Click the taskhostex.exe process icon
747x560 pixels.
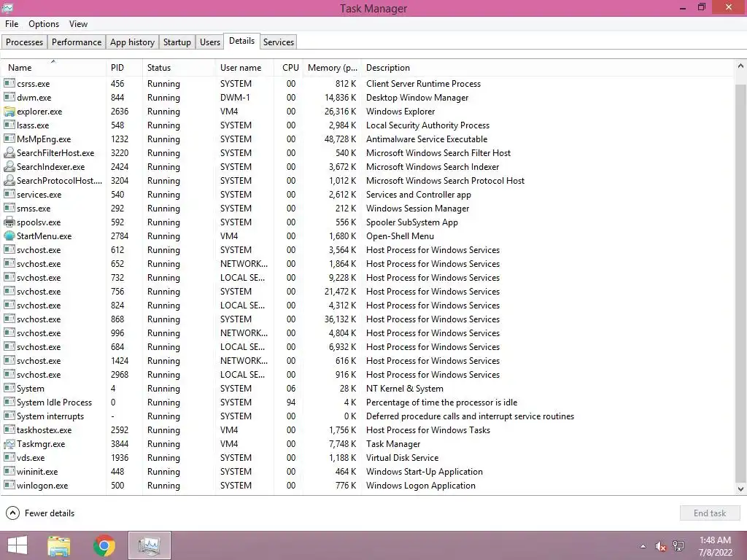click(x=9, y=430)
